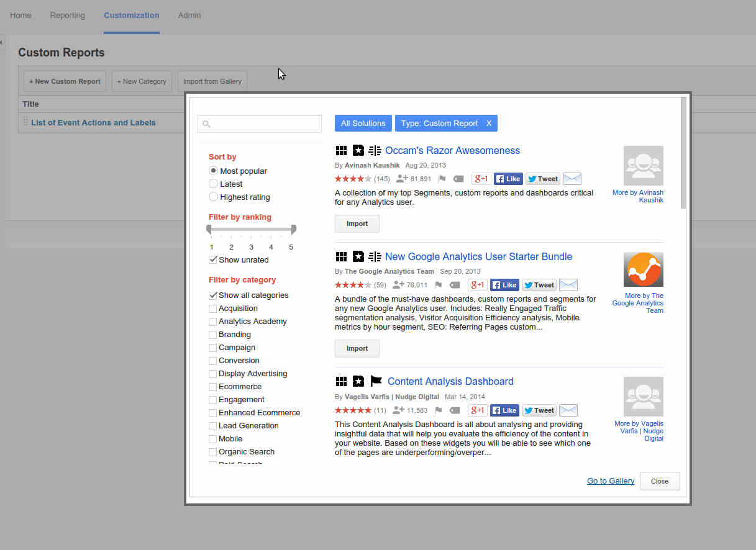756x550 pixels.
Task: Click Import from Gallery button
Action: pos(212,81)
